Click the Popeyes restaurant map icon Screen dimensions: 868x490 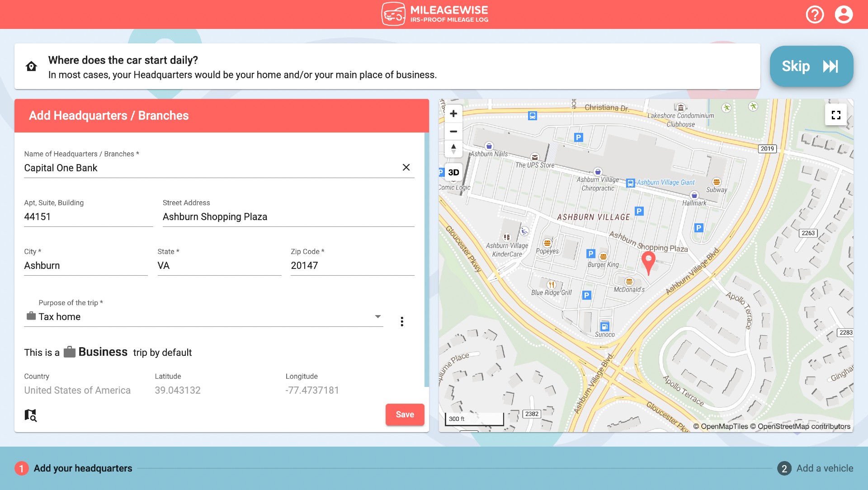point(547,243)
